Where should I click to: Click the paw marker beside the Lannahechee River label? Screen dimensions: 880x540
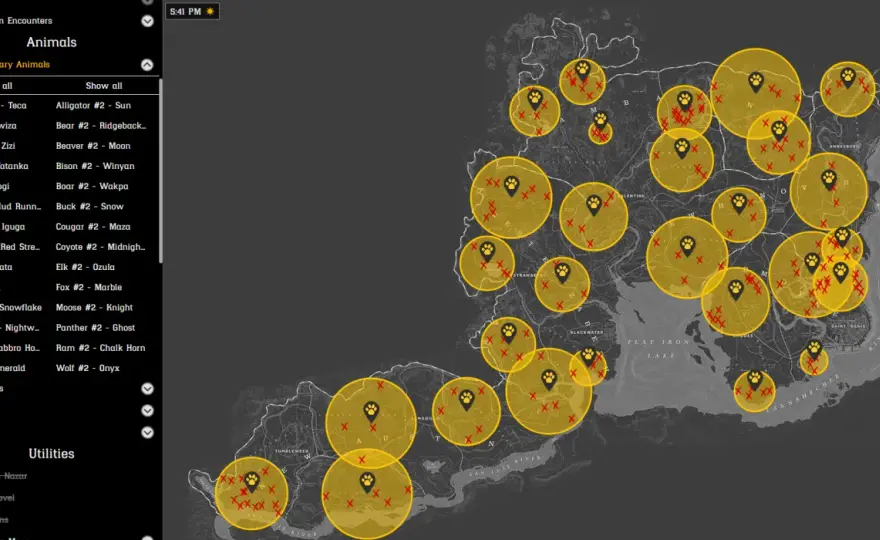pyautogui.click(x=755, y=381)
